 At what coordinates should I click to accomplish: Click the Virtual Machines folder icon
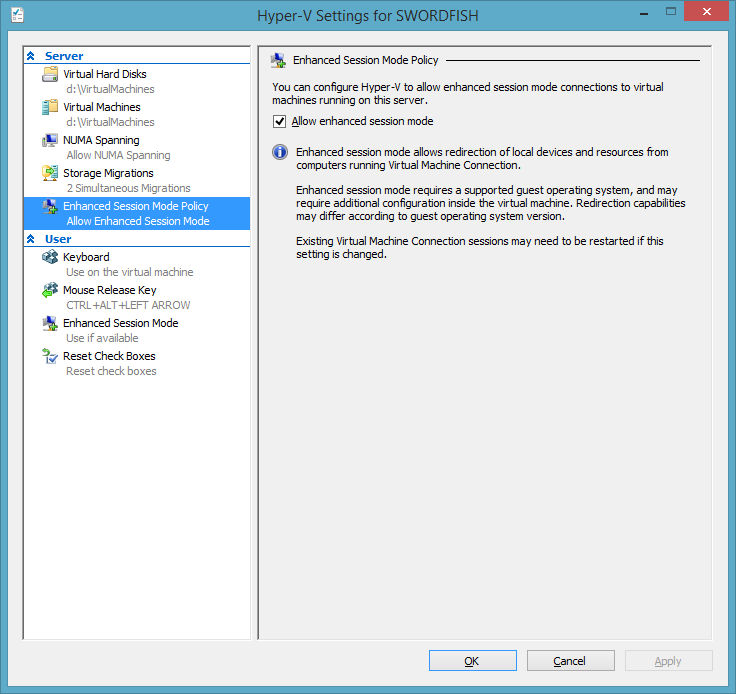[50, 107]
